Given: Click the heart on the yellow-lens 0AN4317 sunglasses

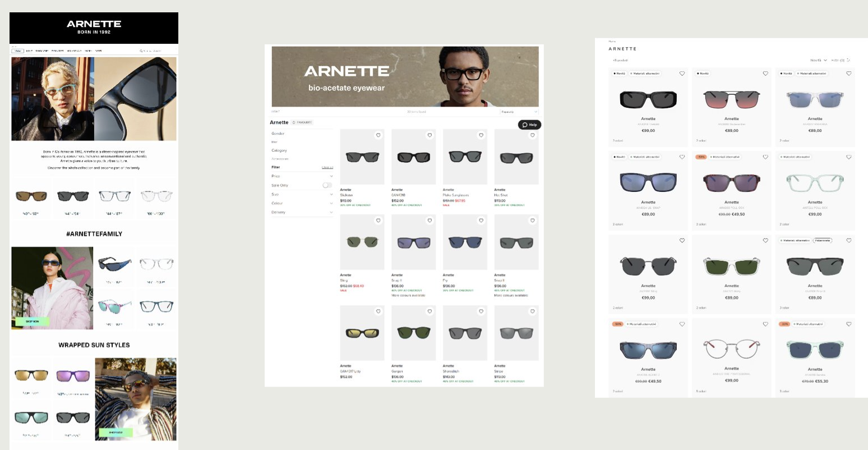Looking at the screenshot, I should point(378,311).
